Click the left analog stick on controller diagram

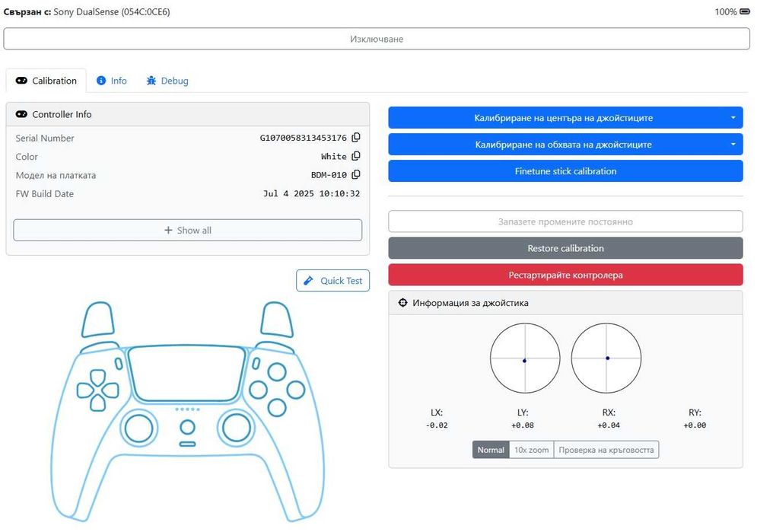[138, 428]
